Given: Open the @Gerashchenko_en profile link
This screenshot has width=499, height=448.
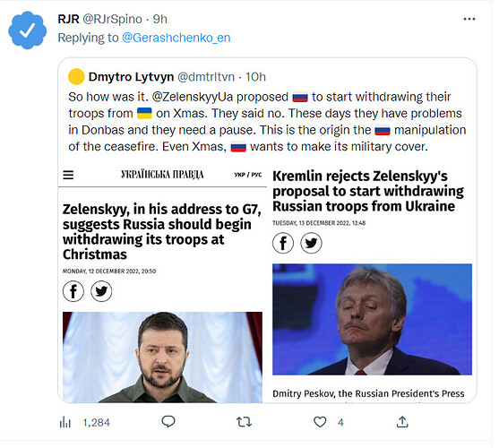Looking at the screenshot, I should pyautogui.click(x=176, y=38).
